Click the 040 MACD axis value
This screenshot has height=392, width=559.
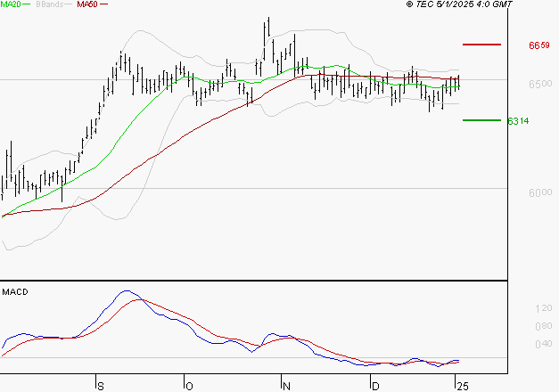click(544, 344)
